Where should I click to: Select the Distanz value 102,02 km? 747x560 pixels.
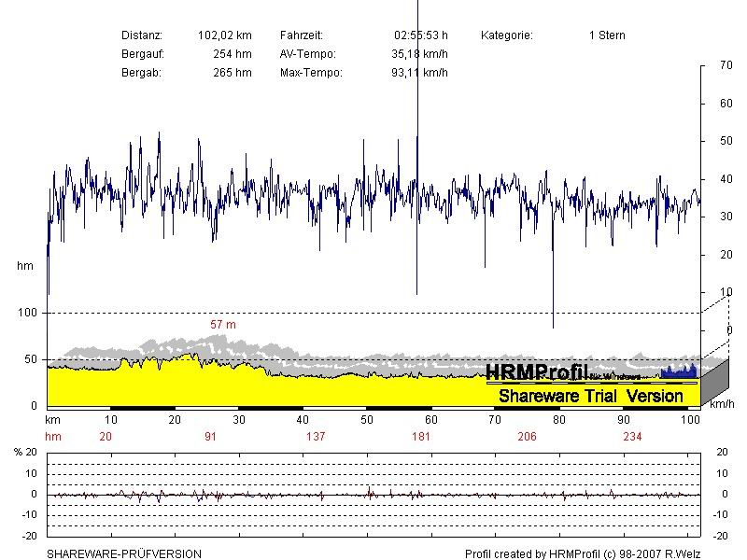(x=224, y=35)
